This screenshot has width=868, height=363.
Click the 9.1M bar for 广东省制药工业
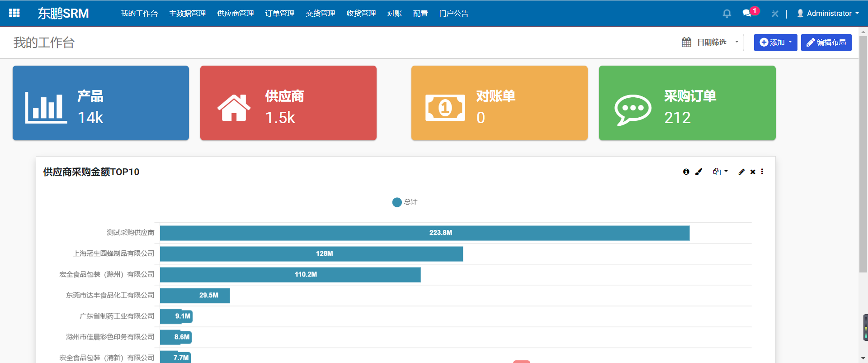click(x=176, y=316)
